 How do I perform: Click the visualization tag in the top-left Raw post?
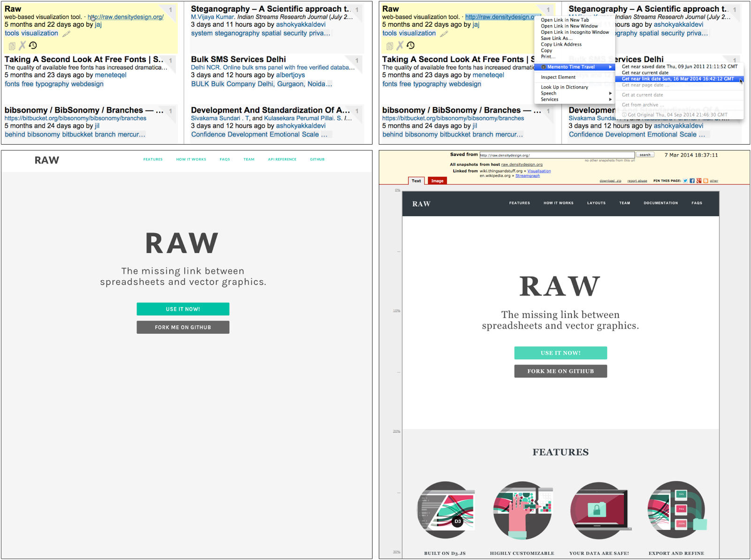point(40,33)
